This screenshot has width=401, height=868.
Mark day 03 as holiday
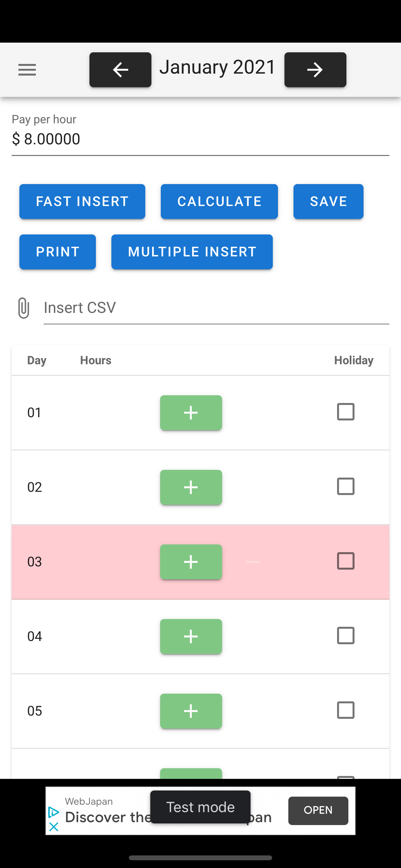(x=345, y=561)
